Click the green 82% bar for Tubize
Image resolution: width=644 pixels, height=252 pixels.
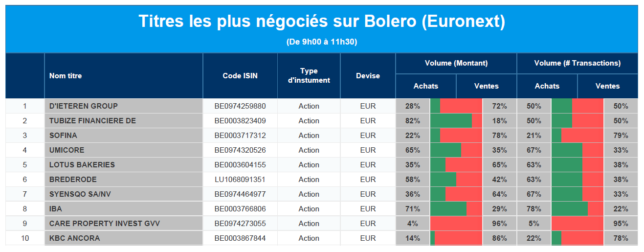451,121
